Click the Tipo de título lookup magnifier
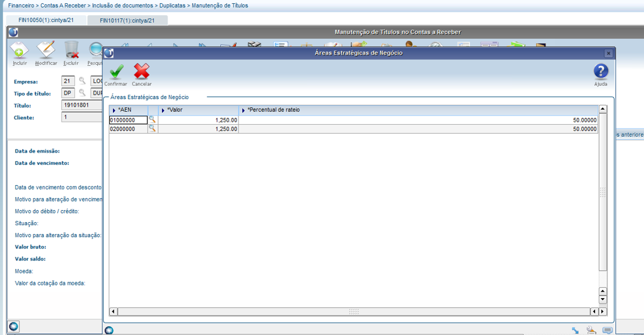This screenshot has height=335, width=644. [x=82, y=93]
